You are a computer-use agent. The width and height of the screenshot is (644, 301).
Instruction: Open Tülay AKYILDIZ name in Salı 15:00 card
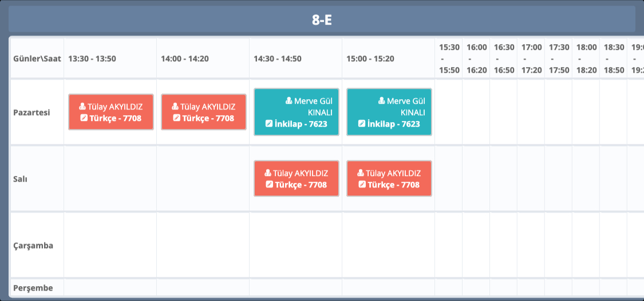tap(393, 173)
